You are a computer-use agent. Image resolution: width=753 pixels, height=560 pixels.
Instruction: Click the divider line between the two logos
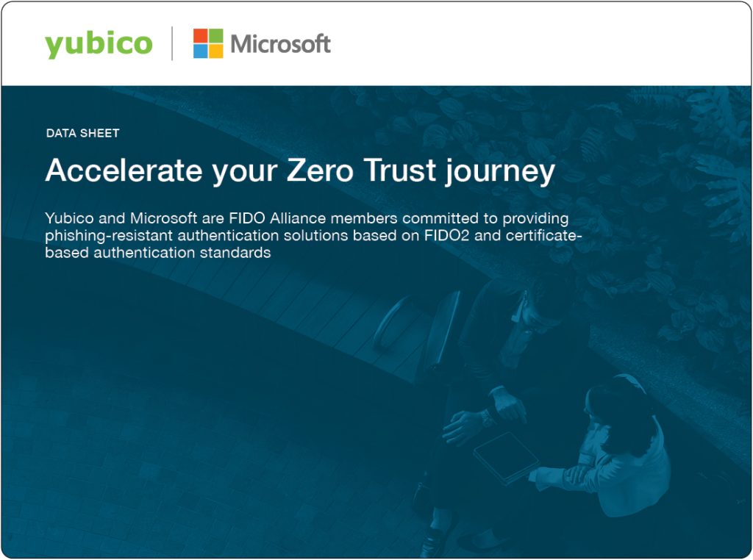tap(172, 43)
